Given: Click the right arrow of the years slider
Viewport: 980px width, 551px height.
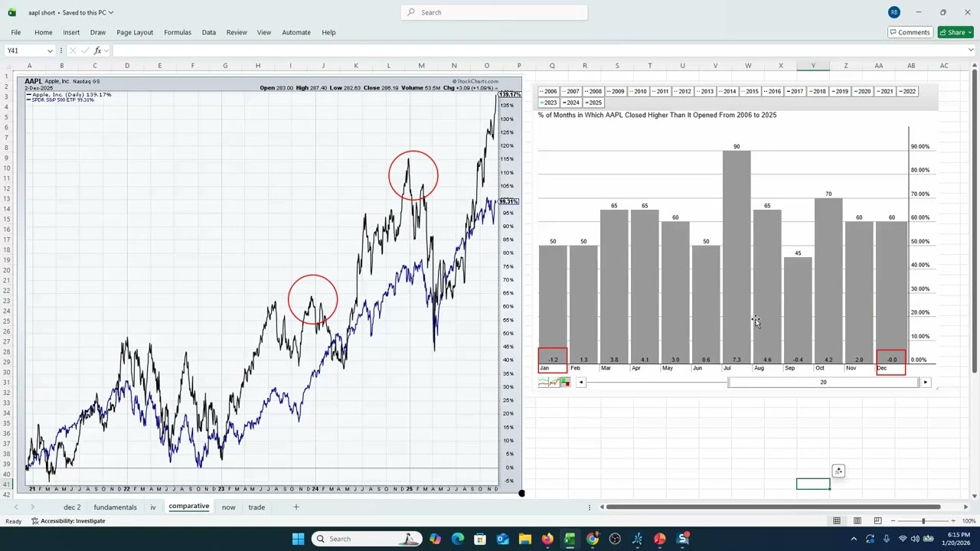Looking at the screenshot, I should (925, 383).
